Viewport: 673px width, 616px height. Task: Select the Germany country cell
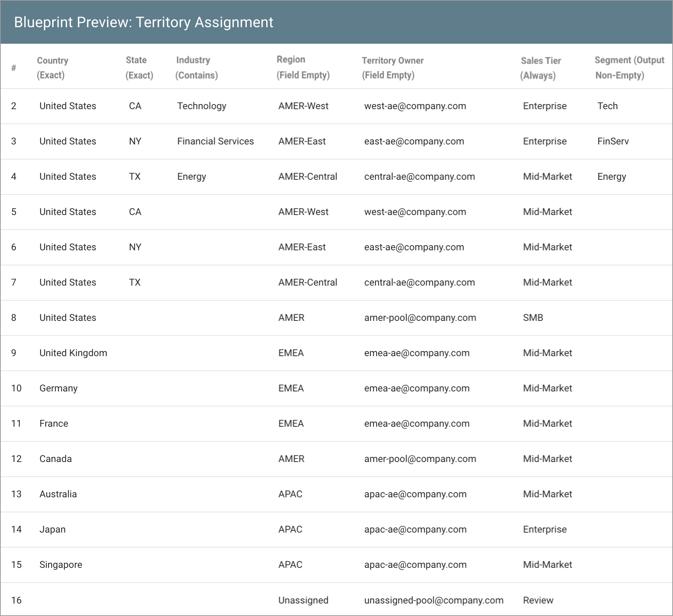(x=58, y=388)
